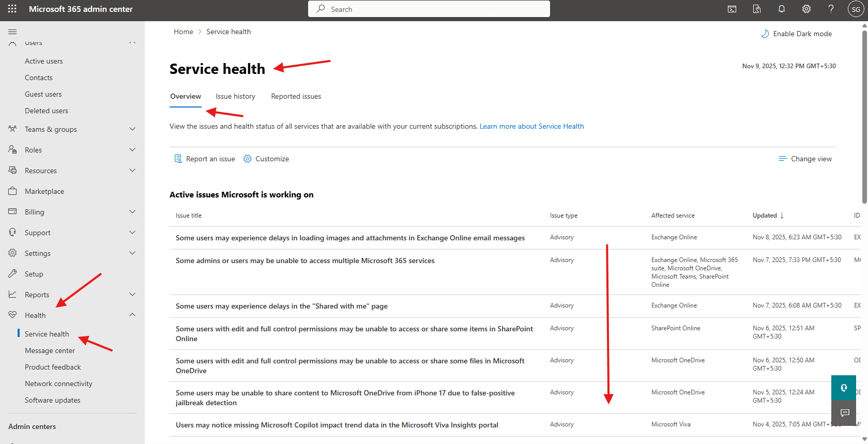
Task: Open the app launcher waffle icon
Action: point(12,9)
